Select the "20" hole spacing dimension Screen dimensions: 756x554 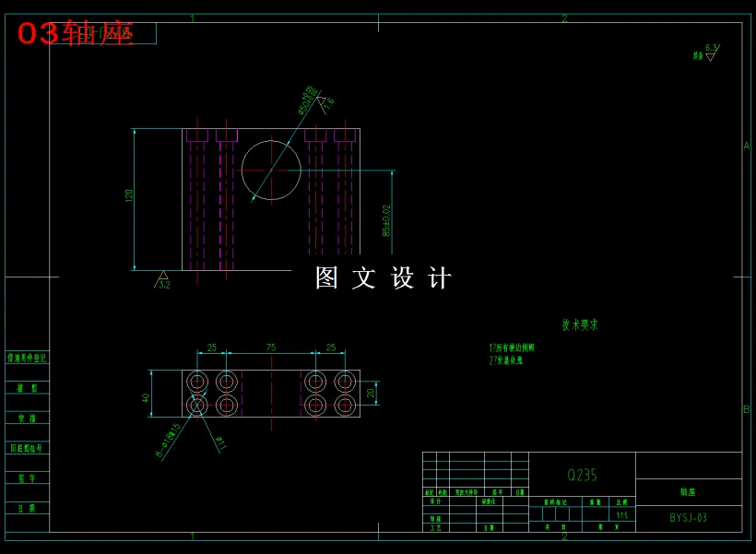(x=371, y=393)
